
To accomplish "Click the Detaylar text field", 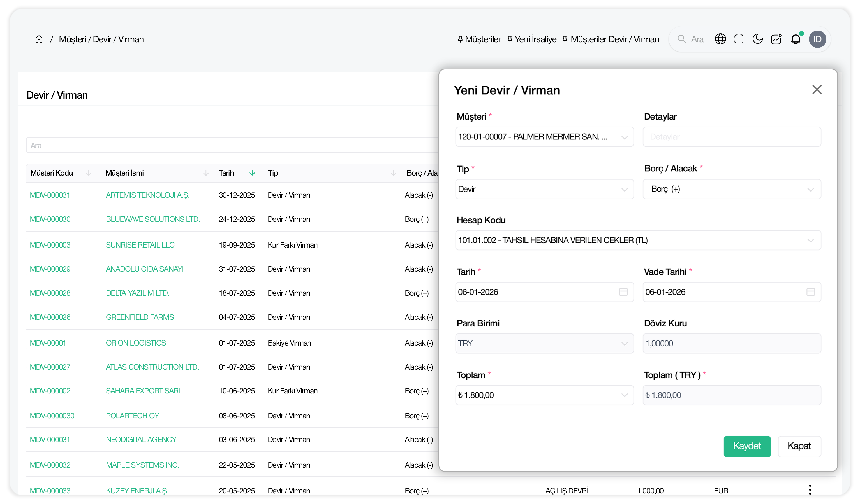I will (x=732, y=137).
